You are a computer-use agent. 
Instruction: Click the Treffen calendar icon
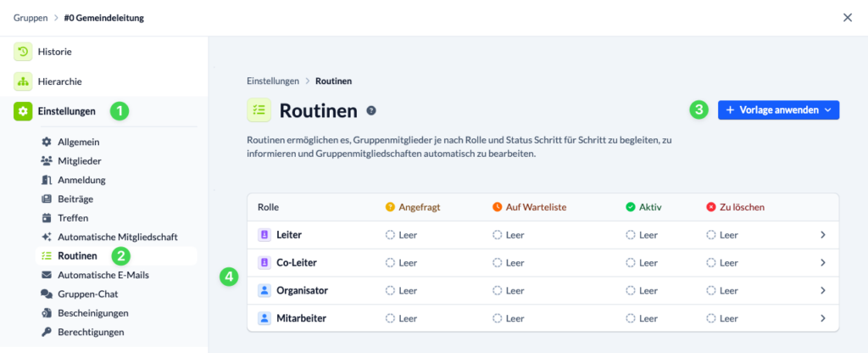47,218
